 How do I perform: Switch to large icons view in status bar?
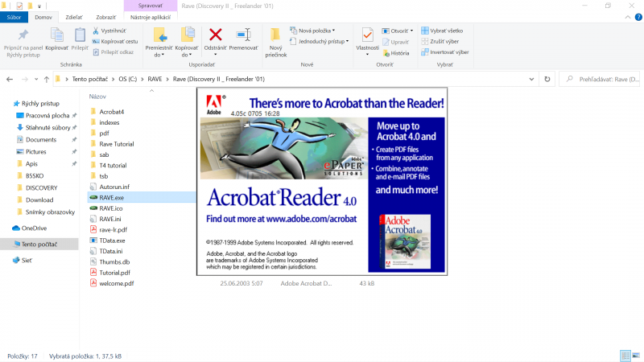pos(636,356)
